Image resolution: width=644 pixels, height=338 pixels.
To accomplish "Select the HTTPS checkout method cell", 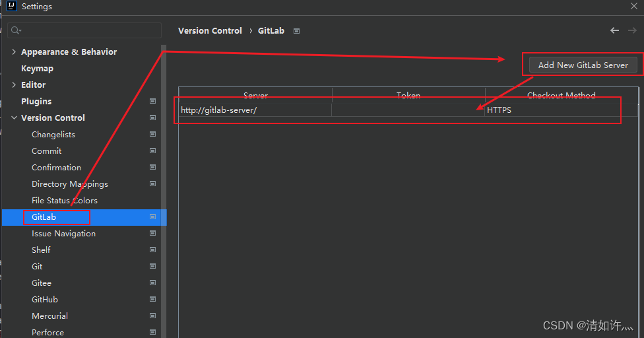I will coord(562,110).
